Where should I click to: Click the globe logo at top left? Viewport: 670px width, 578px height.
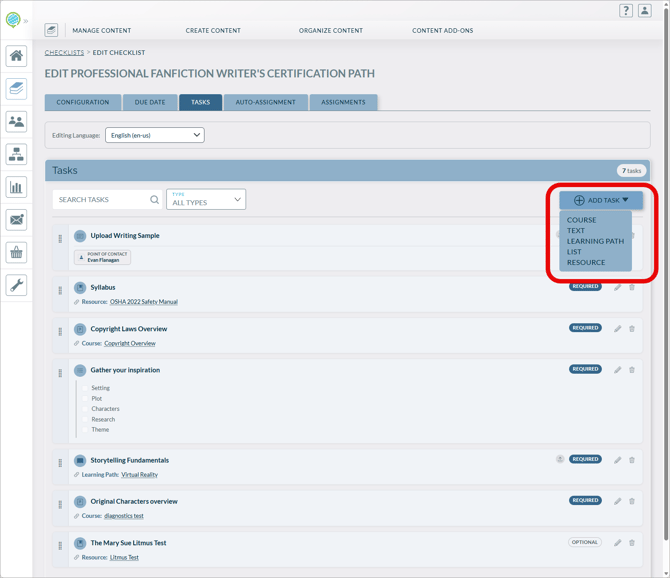tap(13, 20)
